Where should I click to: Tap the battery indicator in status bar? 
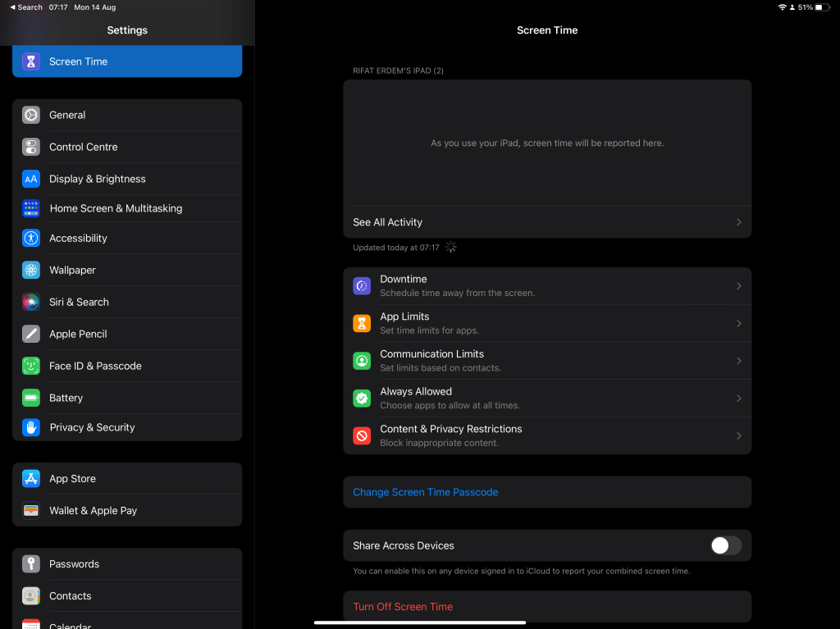[x=823, y=7]
